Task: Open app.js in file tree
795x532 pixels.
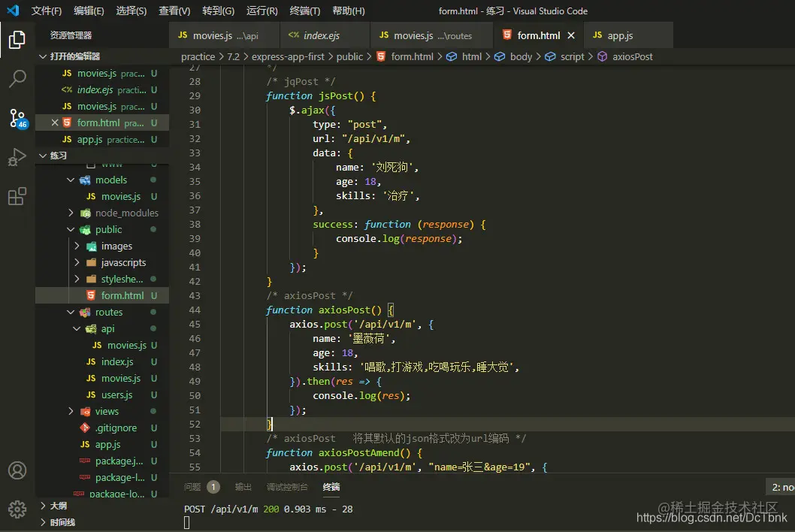Action: pos(102,445)
